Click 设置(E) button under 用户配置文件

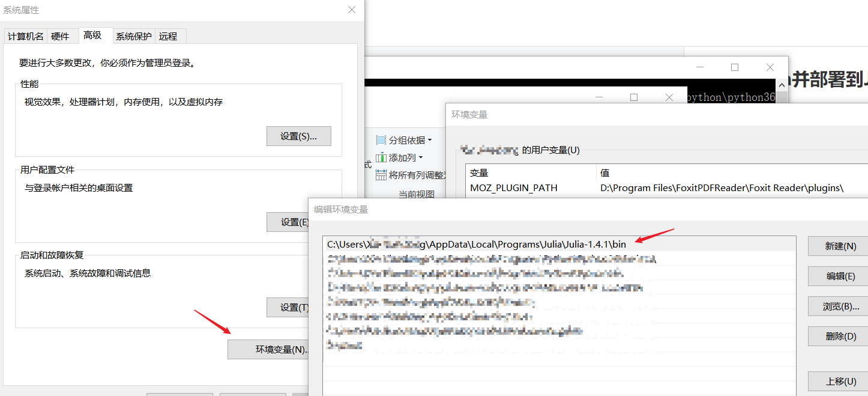[x=288, y=222]
